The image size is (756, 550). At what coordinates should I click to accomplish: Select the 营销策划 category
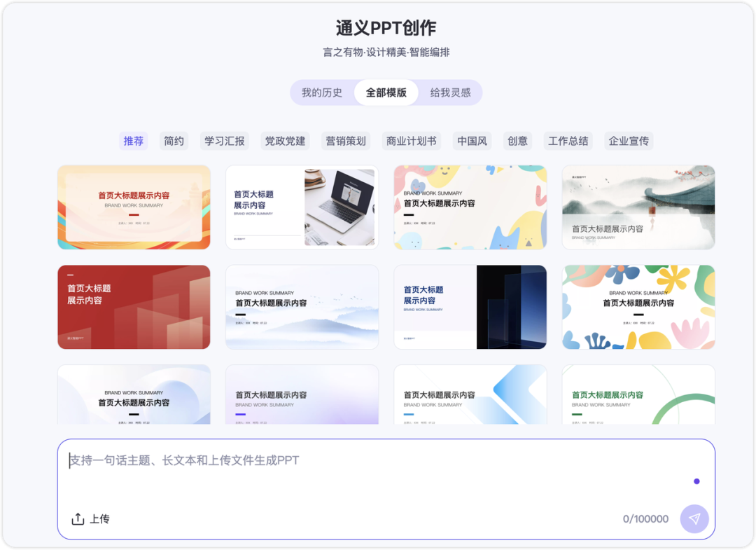pyautogui.click(x=346, y=141)
